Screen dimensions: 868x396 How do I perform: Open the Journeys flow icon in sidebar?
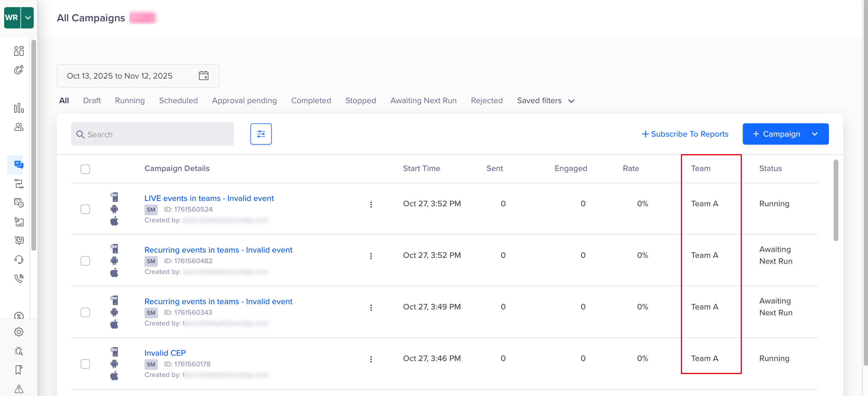(19, 183)
